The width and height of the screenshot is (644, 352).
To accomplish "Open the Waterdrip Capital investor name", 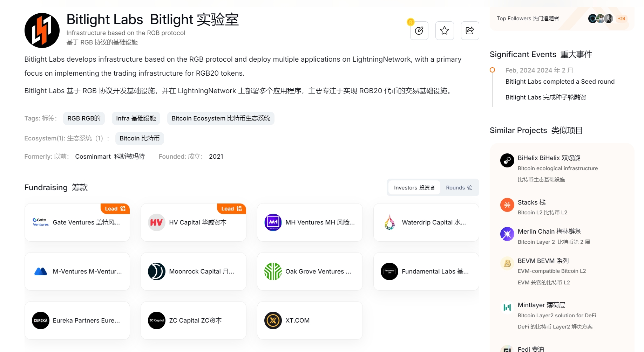I will point(434,222).
